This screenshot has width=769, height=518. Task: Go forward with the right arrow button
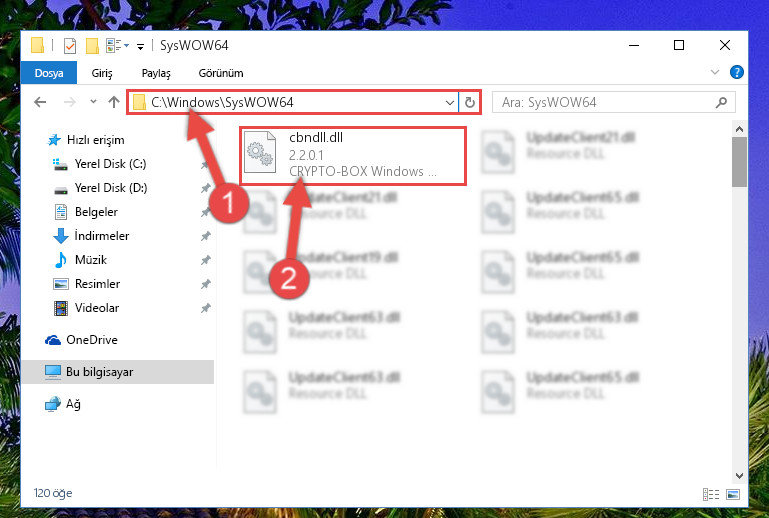[70, 102]
